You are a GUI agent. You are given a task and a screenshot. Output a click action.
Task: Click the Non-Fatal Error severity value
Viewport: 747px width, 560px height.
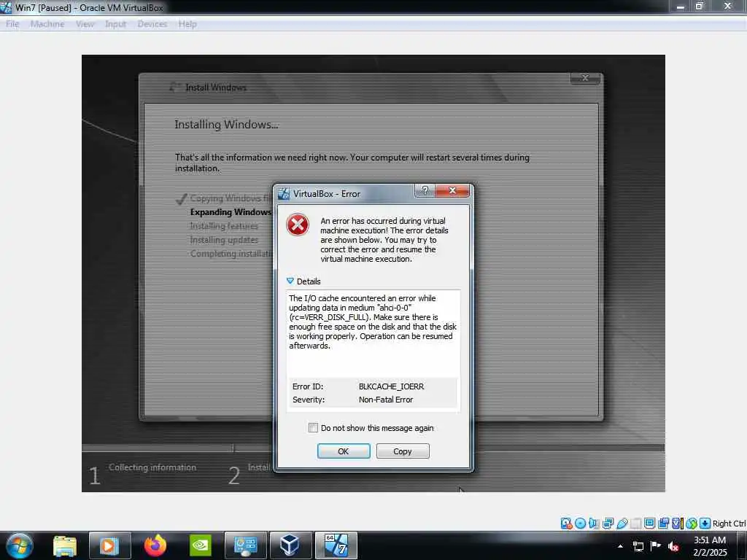[x=386, y=400]
